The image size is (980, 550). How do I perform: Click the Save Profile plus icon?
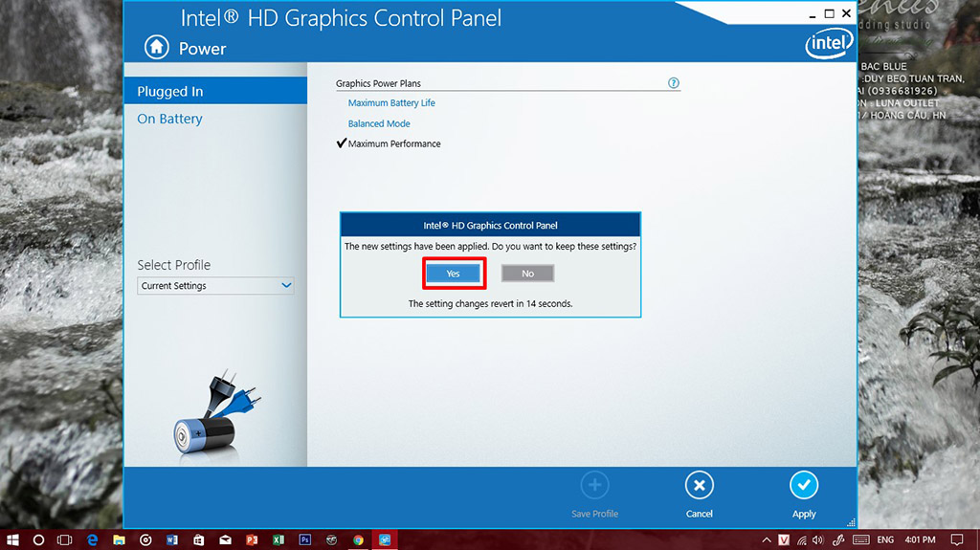(594, 486)
